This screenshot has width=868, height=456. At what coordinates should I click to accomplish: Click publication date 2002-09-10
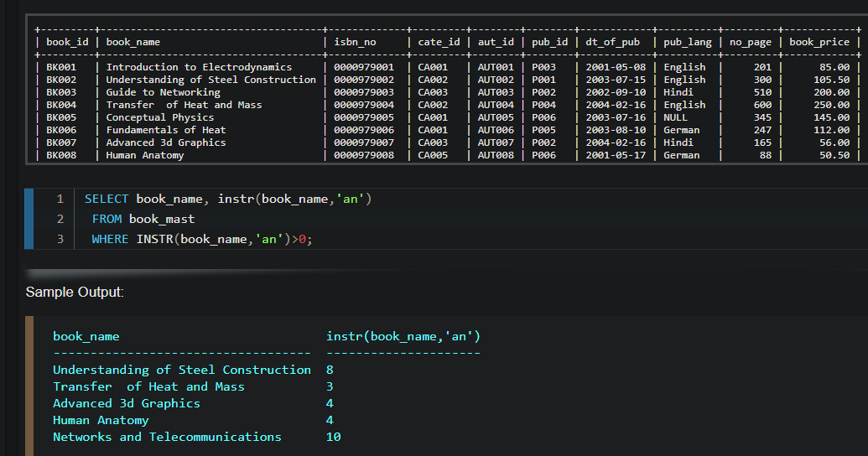point(616,92)
